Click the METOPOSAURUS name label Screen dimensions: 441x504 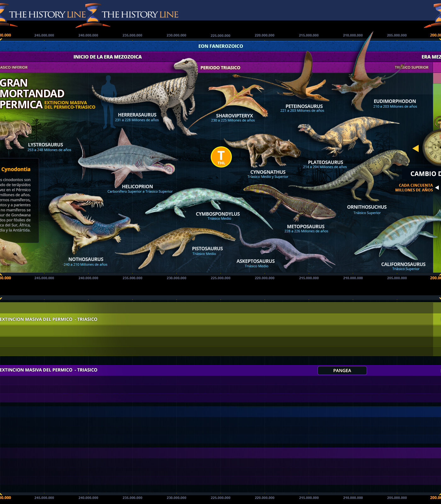[306, 227]
